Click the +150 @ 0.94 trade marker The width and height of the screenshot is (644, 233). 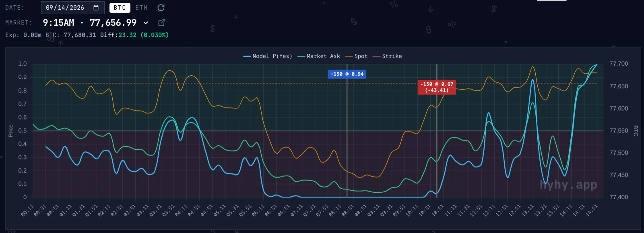pyautogui.click(x=347, y=74)
